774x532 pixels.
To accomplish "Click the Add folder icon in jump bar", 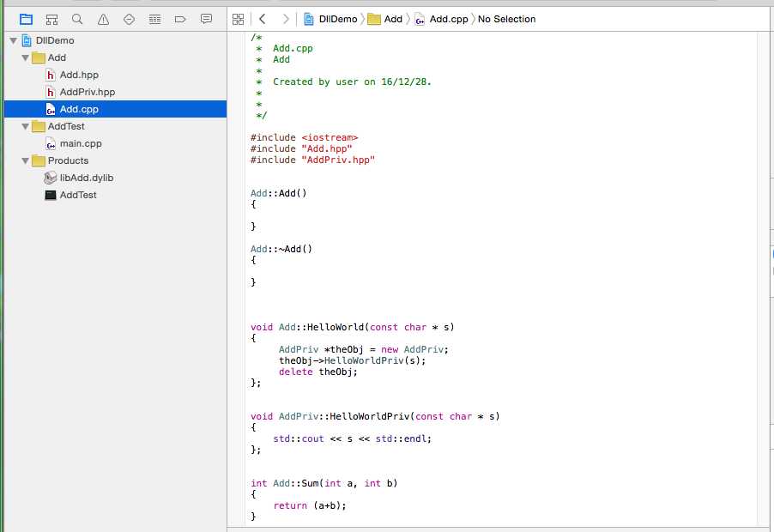I will click(x=374, y=19).
